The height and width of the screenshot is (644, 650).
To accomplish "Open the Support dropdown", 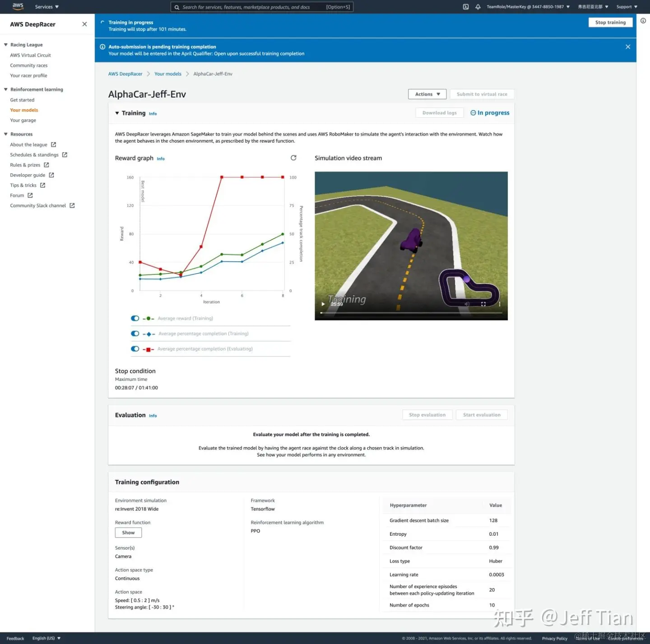I will [627, 7].
